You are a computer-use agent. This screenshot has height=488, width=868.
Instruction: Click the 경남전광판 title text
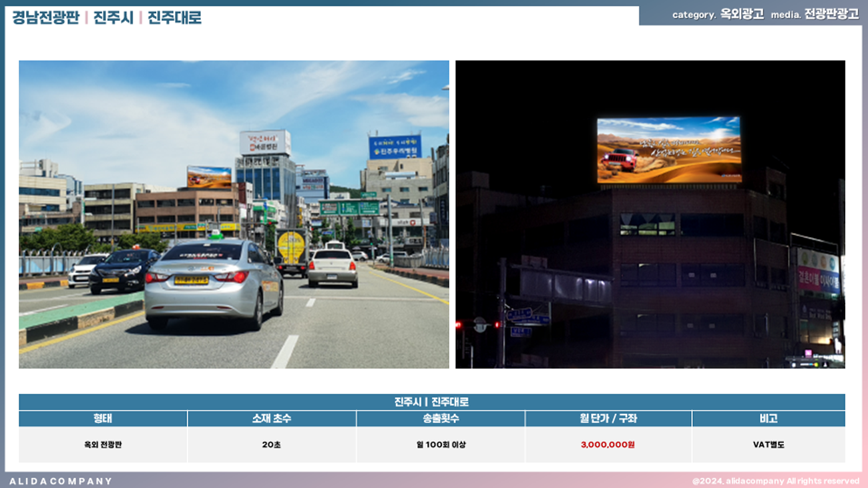(x=45, y=17)
